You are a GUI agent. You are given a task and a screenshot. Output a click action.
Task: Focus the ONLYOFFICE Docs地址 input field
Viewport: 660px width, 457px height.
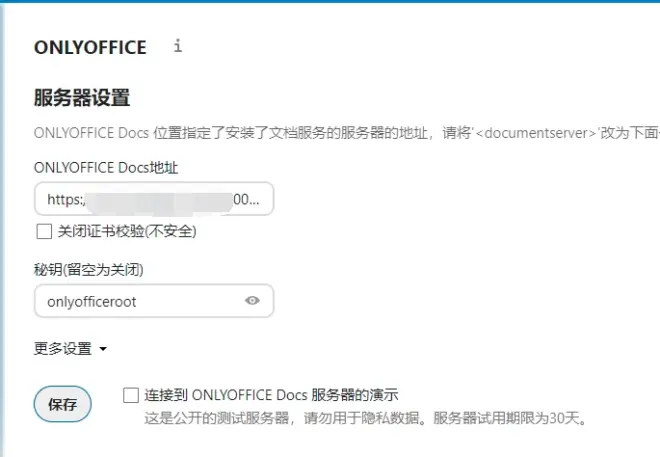tap(154, 199)
